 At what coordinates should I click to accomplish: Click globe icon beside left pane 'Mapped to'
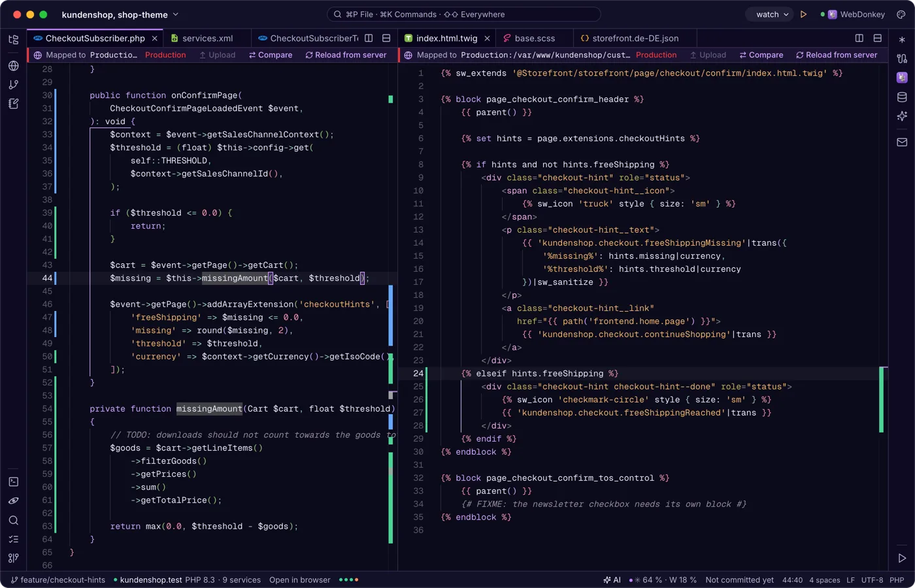coord(38,56)
